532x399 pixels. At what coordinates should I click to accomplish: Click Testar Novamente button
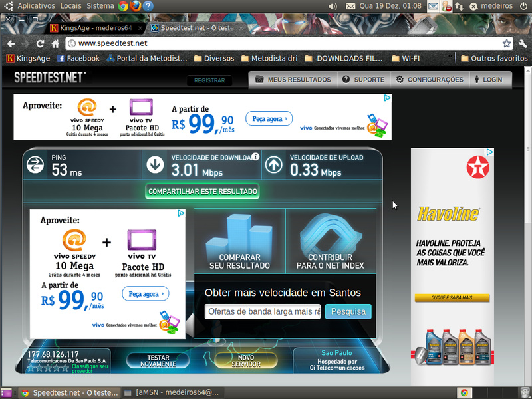pyautogui.click(x=158, y=361)
